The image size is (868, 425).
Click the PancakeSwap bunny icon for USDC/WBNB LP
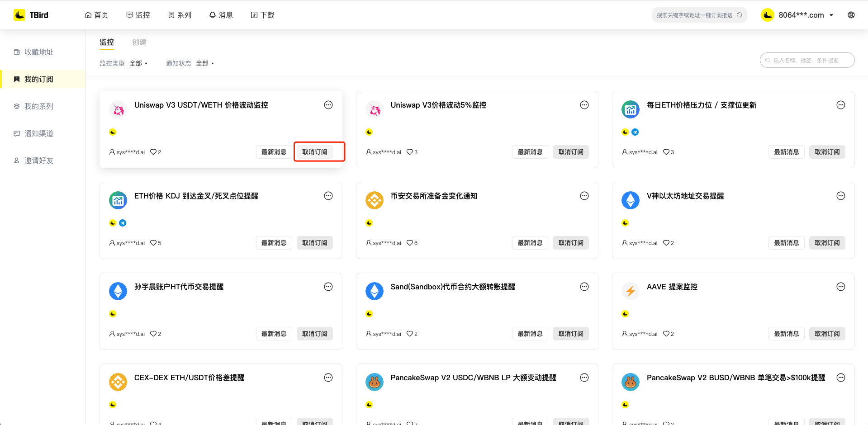pyautogui.click(x=374, y=382)
